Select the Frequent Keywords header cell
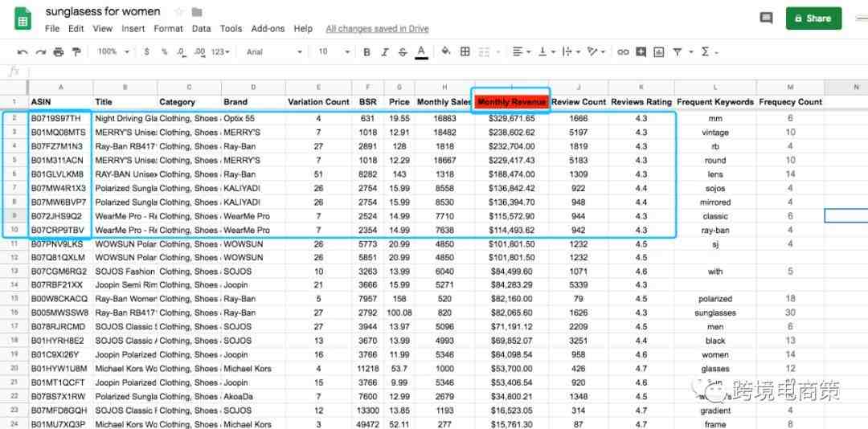The width and height of the screenshot is (868, 429). [715, 102]
